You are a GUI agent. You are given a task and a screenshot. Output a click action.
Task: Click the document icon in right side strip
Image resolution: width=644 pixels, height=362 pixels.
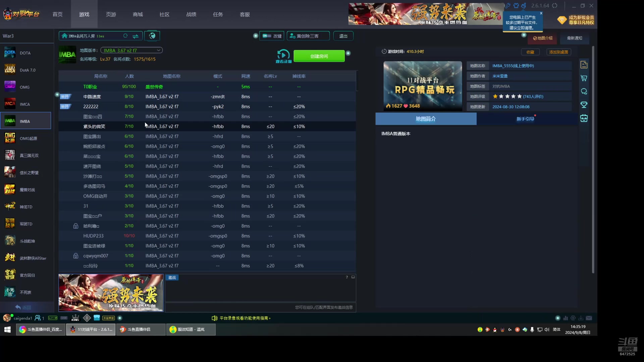click(x=584, y=65)
